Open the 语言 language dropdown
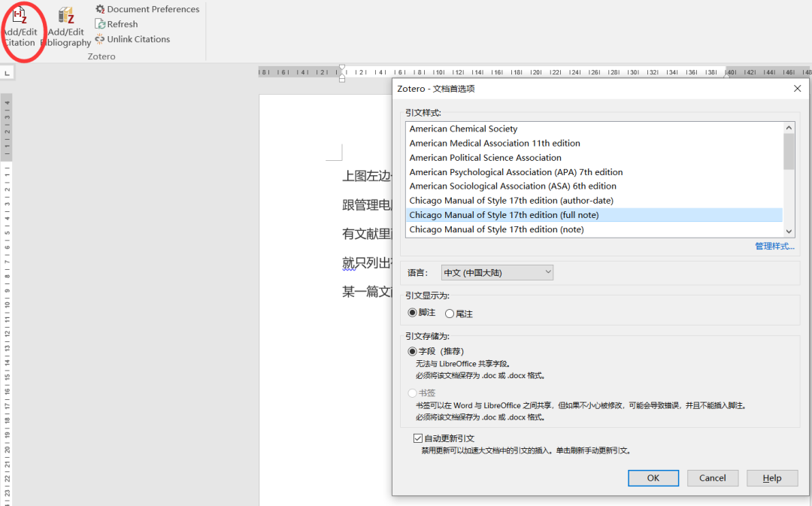The image size is (812, 506). click(x=497, y=272)
